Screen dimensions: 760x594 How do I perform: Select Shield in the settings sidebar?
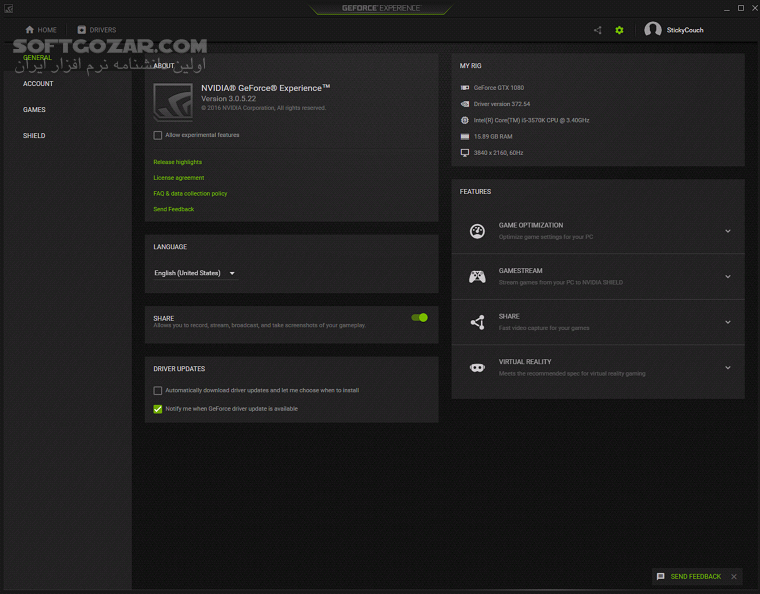coord(34,136)
